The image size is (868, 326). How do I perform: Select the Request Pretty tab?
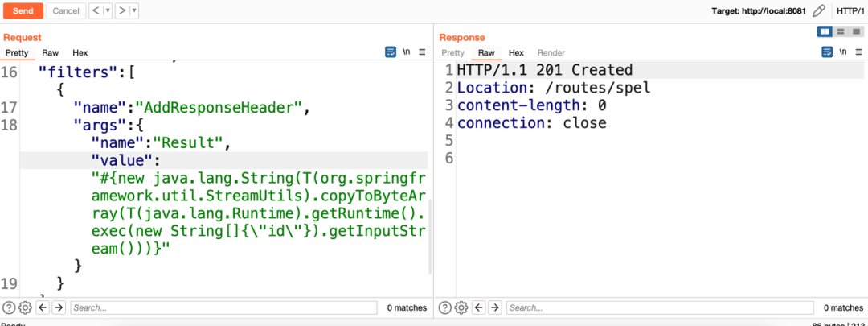[17, 52]
